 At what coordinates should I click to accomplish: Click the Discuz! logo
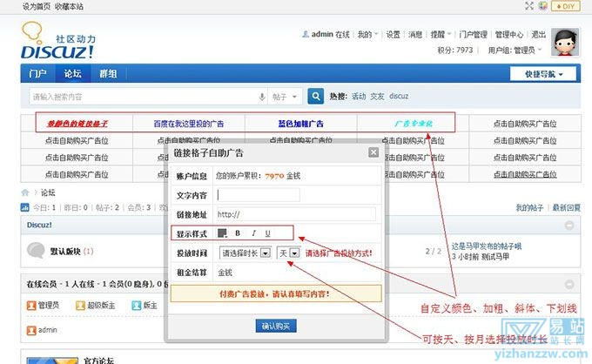coord(57,41)
